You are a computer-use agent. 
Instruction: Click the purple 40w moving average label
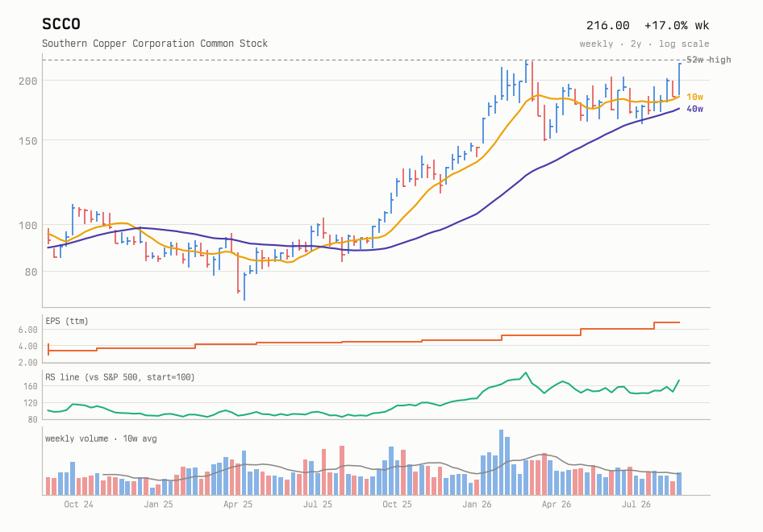coord(695,109)
